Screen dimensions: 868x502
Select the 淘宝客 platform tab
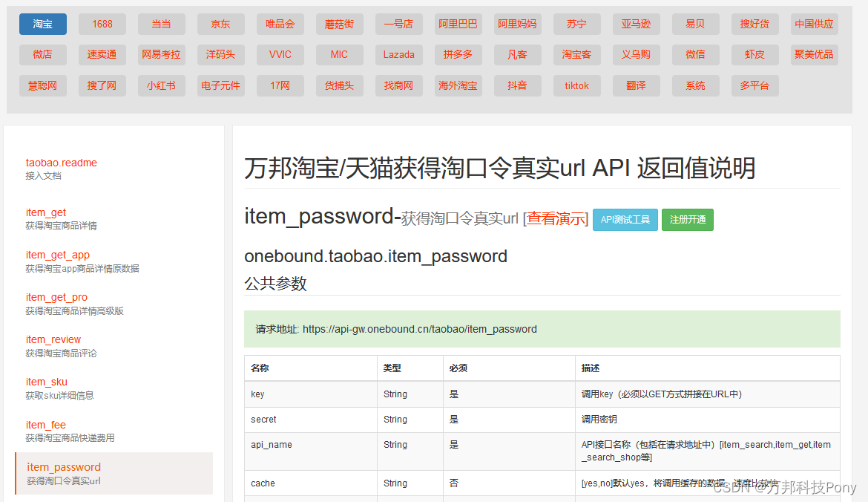577,54
